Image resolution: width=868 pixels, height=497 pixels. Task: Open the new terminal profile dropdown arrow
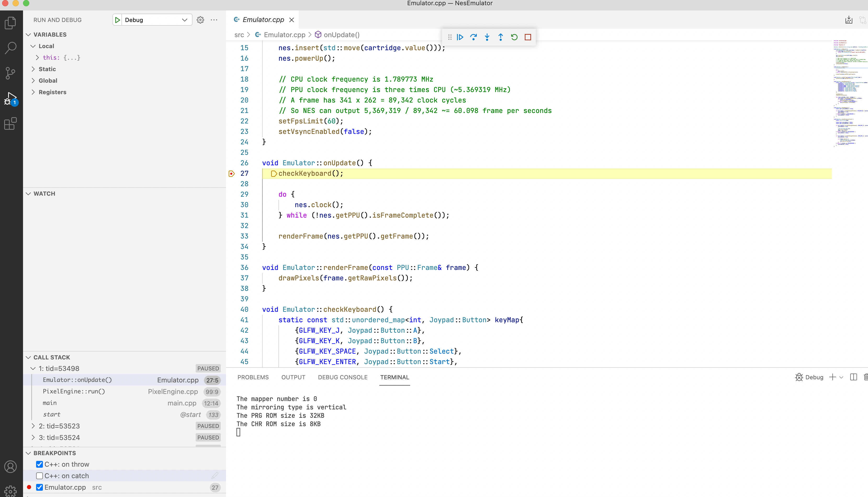tap(841, 377)
